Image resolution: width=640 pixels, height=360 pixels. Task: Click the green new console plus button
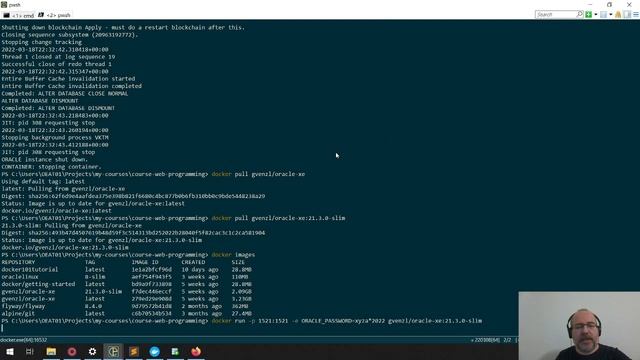click(x=589, y=15)
